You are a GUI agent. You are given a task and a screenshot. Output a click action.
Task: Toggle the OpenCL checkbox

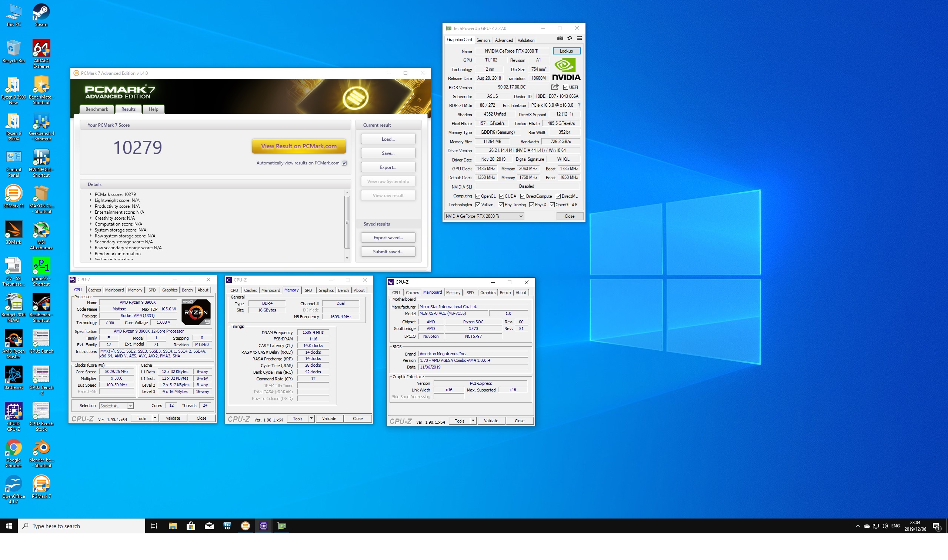[478, 196]
